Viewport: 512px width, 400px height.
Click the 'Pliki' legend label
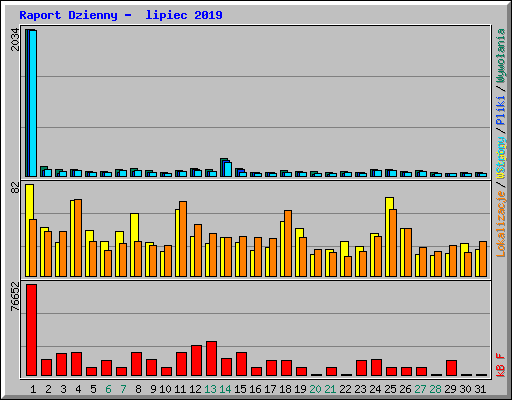[x=501, y=110]
